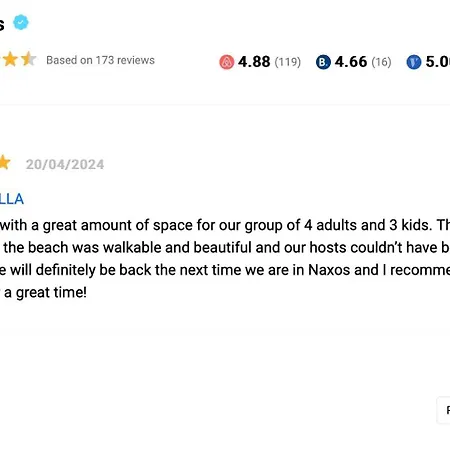This screenshot has width=450, height=450.
Task: Click the gold star next to the review date
Action: [4, 163]
